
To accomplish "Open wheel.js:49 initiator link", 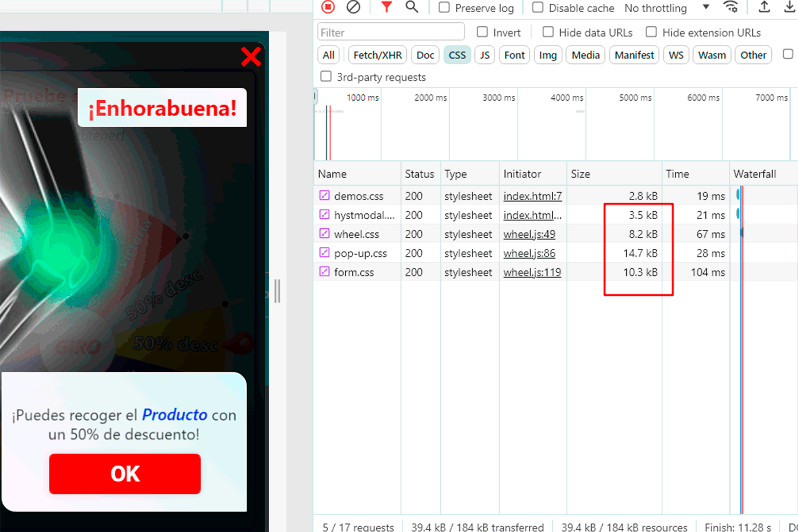I will coord(529,234).
